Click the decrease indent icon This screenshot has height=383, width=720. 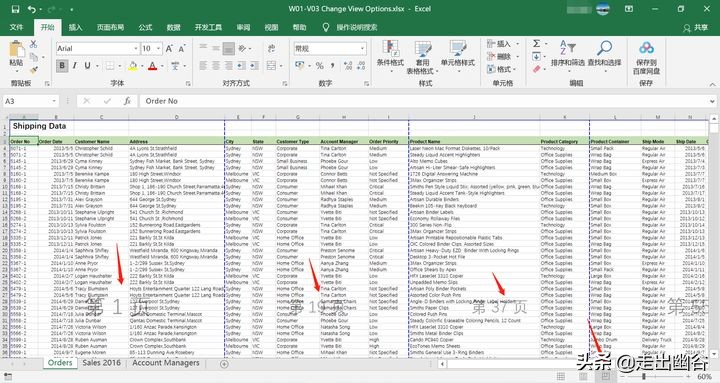(242, 66)
